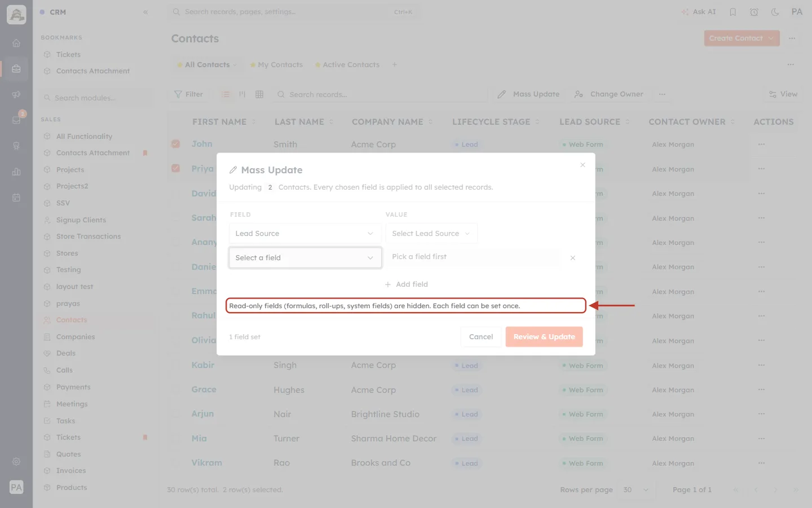Open the Filter button
The image size is (812, 508).
[x=189, y=94]
